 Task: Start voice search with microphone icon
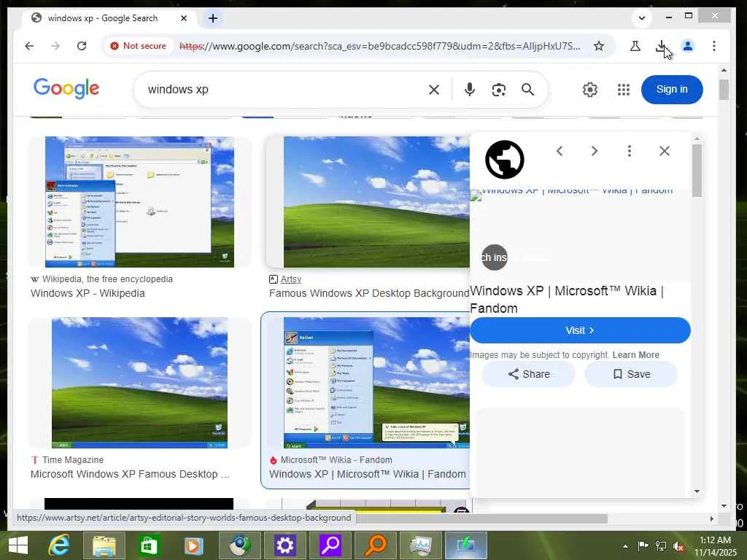(x=469, y=90)
